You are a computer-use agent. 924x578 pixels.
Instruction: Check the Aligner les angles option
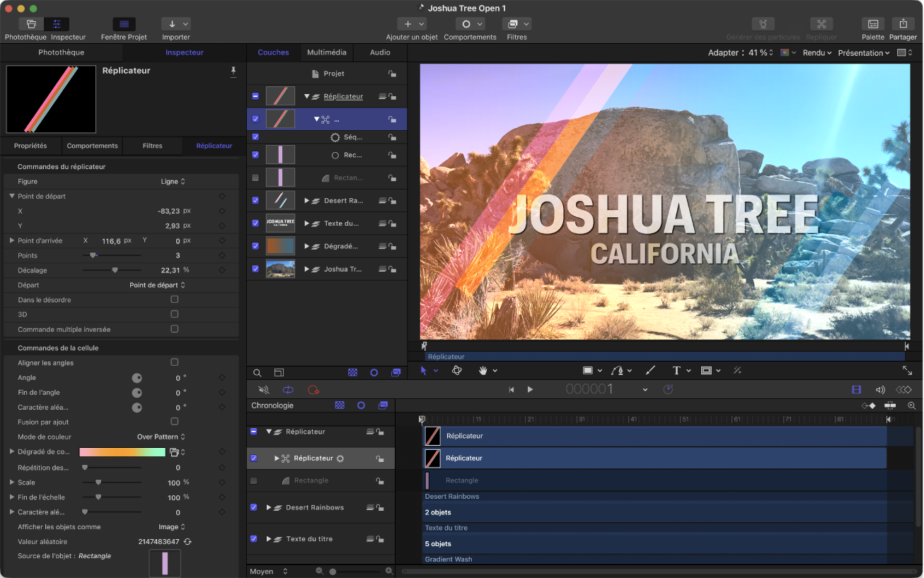click(x=175, y=362)
